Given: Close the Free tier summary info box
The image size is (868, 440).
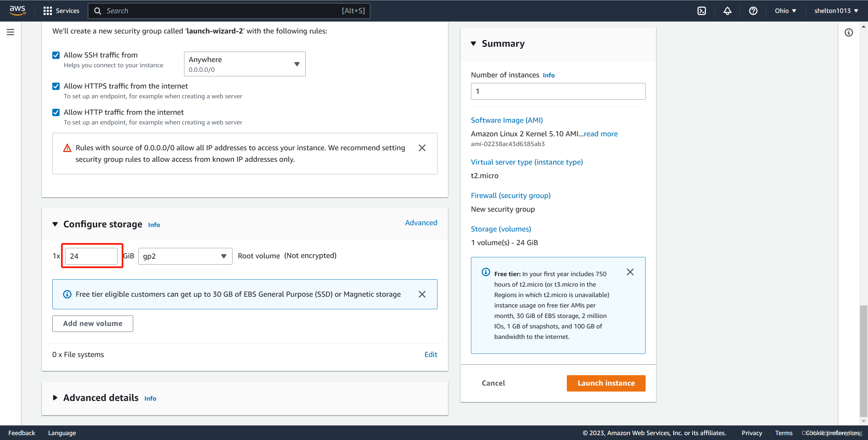Looking at the screenshot, I should [x=630, y=272].
